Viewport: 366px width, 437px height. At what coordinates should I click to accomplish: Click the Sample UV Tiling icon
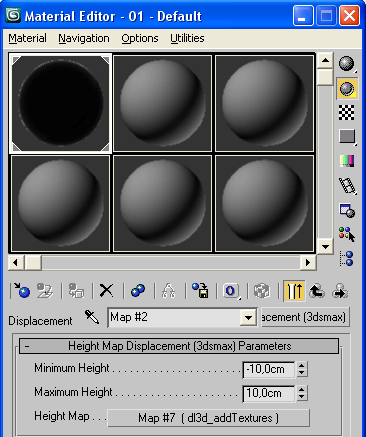coord(347,137)
